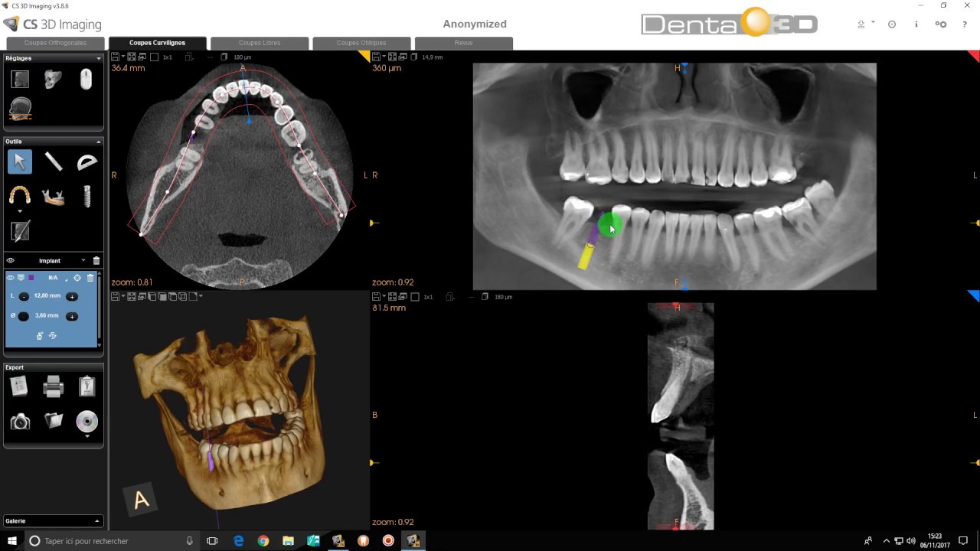Open File Explorer from the taskbar
The image size is (980, 551).
tap(288, 541)
